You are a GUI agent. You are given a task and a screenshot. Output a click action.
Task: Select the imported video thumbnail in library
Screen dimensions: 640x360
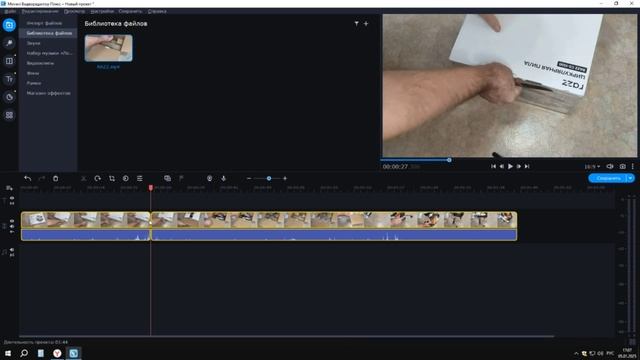click(109, 48)
